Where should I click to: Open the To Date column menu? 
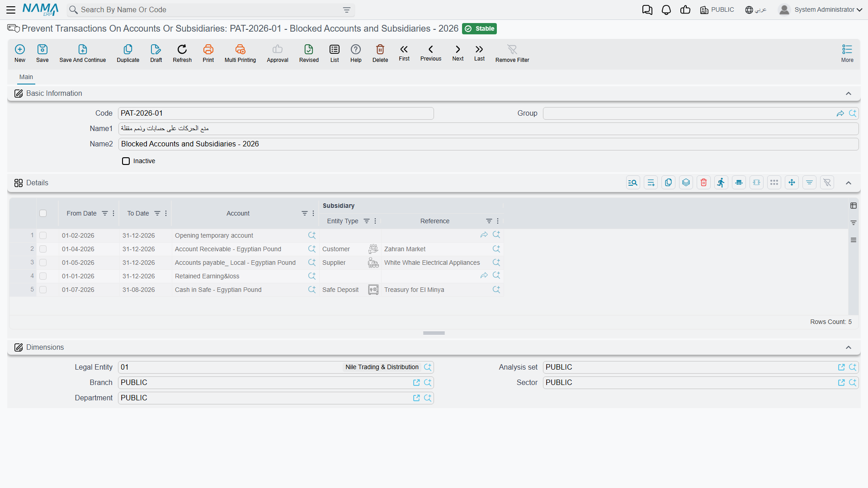click(x=166, y=213)
